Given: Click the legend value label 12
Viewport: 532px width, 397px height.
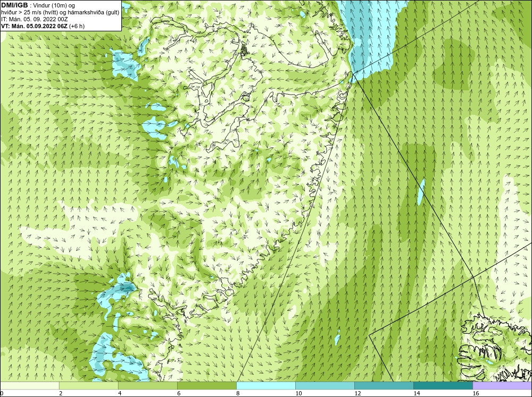Looking at the screenshot, I should click(x=358, y=393).
